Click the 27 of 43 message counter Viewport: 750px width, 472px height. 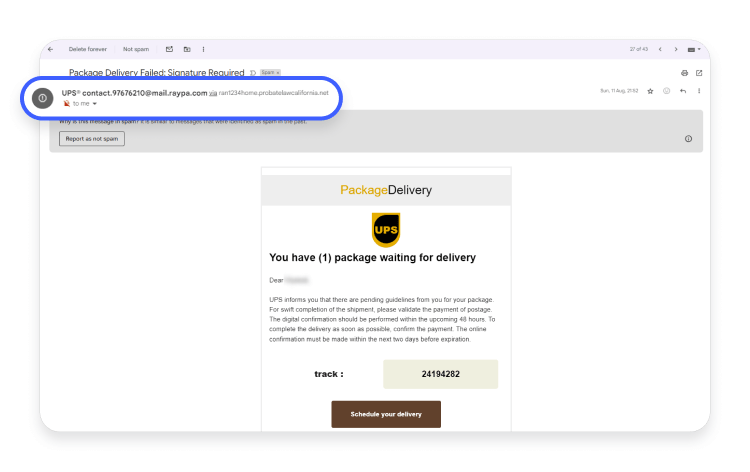pyautogui.click(x=639, y=49)
